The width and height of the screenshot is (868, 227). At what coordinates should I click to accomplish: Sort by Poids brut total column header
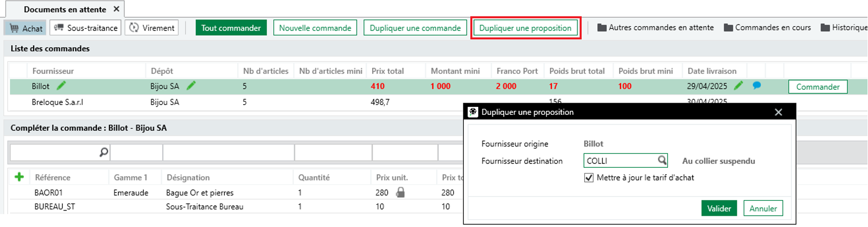coord(577,71)
